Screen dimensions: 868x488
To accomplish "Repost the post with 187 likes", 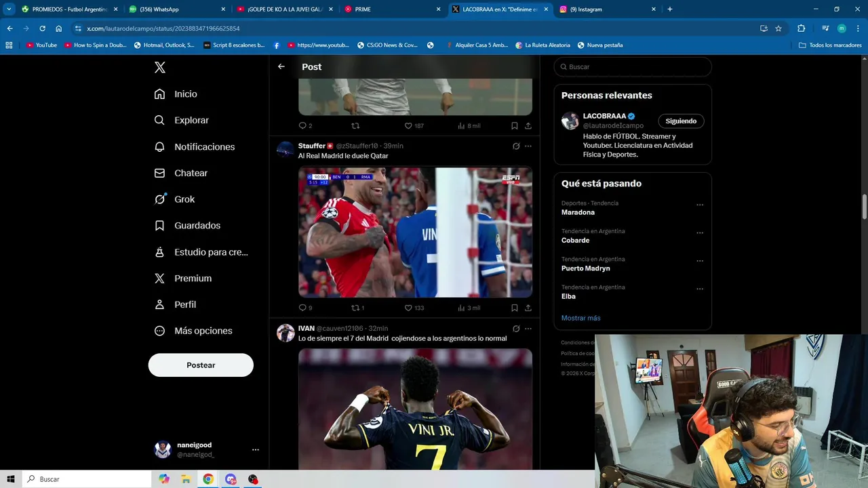I will (x=355, y=126).
